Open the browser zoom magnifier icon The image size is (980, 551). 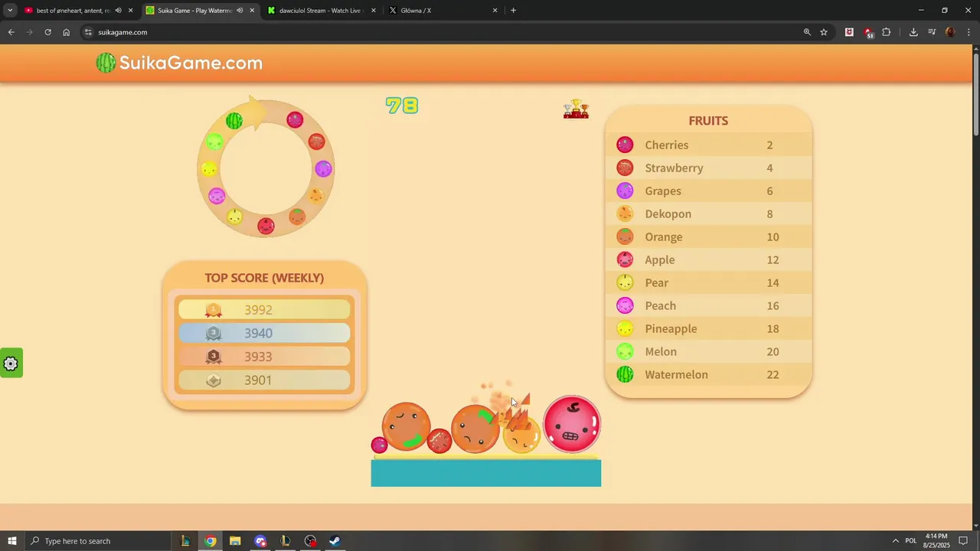tap(807, 32)
